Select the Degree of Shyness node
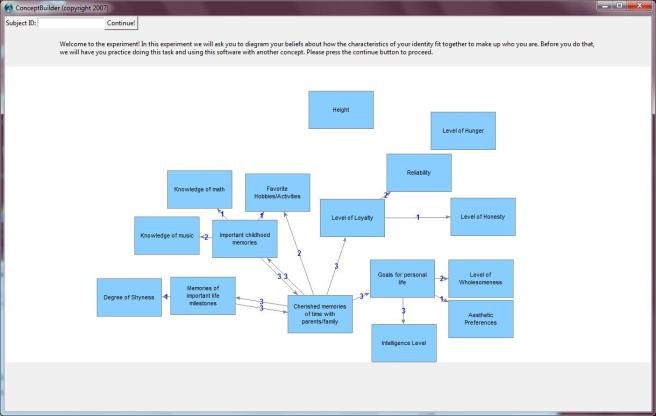Image resolution: width=656 pixels, height=416 pixels. click(129, 298)
